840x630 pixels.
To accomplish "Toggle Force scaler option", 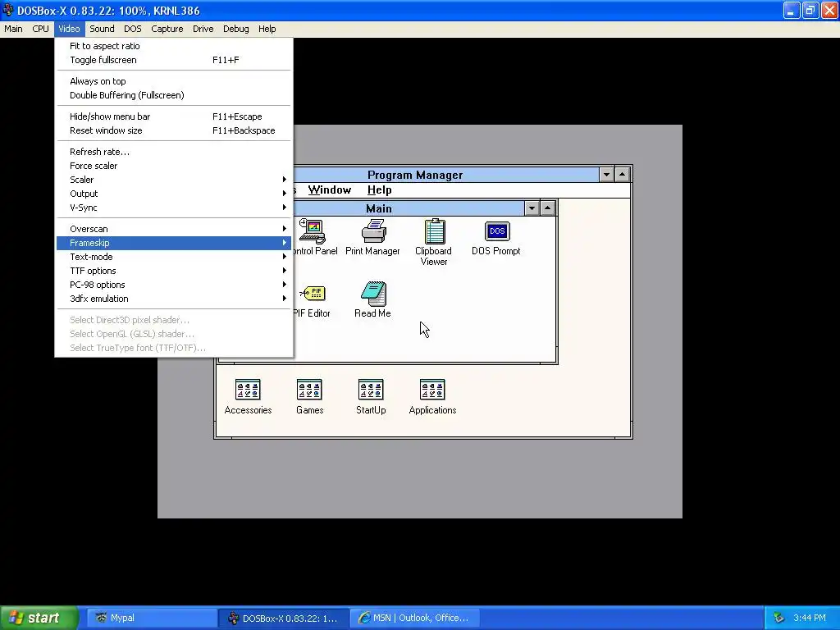I will coord(174,166).
